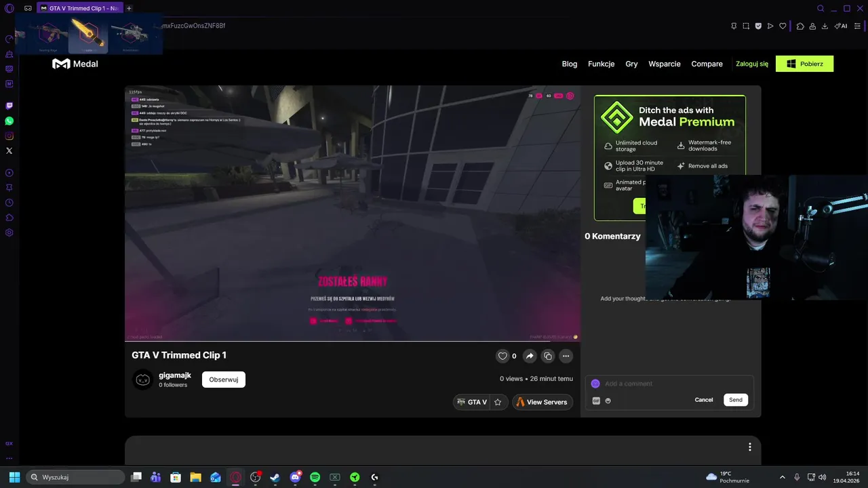Open sidebar three-dots more options

click(x=9, y=458)
